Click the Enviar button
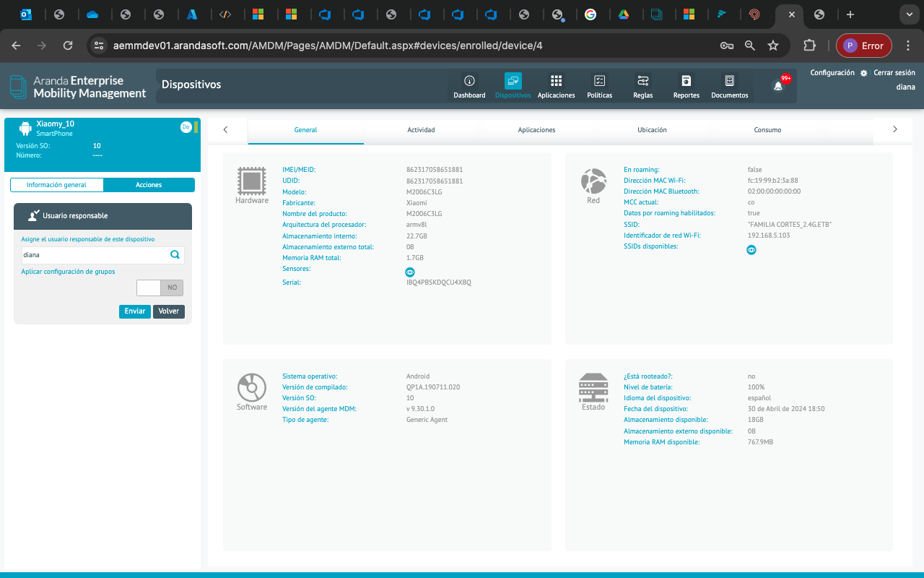The image size is (924, 578). pyautogui.click(x=135, y=311)
